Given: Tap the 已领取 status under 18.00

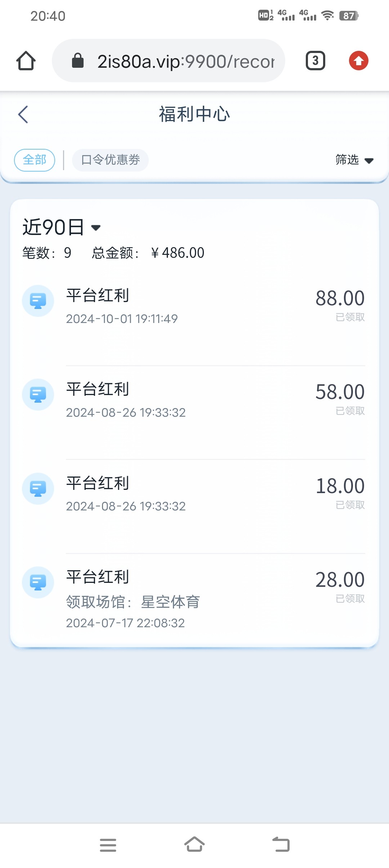Looking at the screenshot, I should (x=350, y=505).
